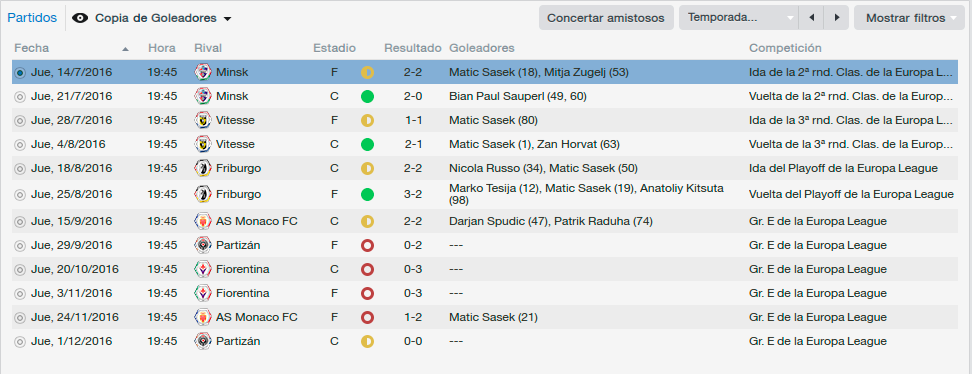Select radio button for Jue, 25/8/2016 match
This screenshot has height=374, width=972.
tap(20, 195)
